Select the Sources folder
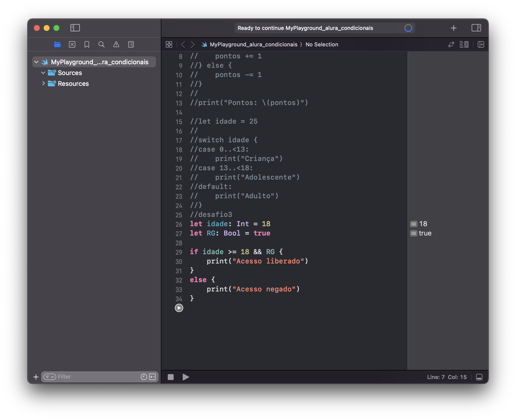Image resolution: width=516 pixels, height=420 pixels. click(70, 73)
